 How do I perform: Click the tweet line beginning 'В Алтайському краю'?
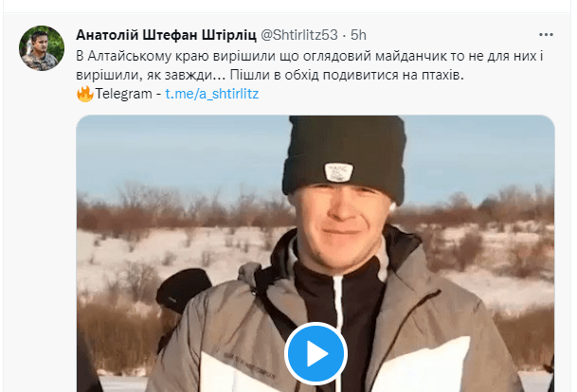click(x=310, y=56)
